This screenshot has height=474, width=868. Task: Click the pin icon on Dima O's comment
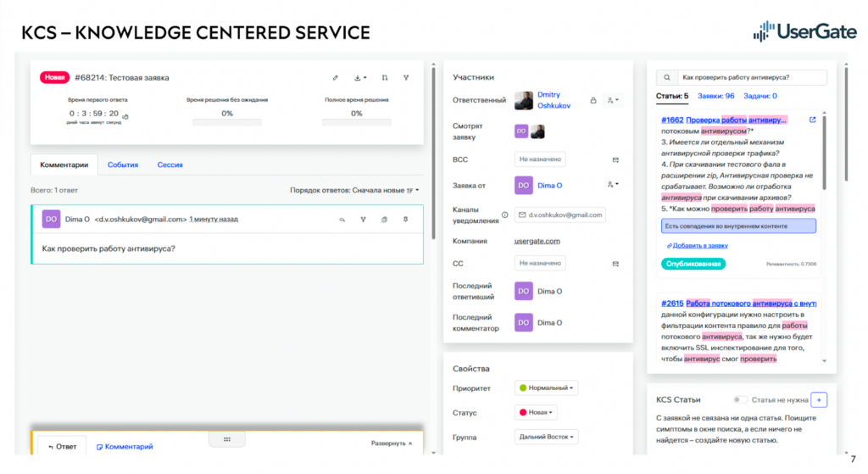coord(405,219)
